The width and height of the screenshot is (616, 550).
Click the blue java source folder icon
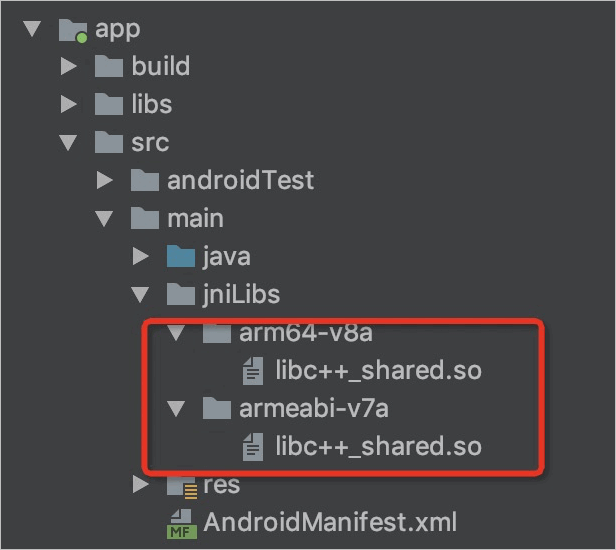[181, 257]
